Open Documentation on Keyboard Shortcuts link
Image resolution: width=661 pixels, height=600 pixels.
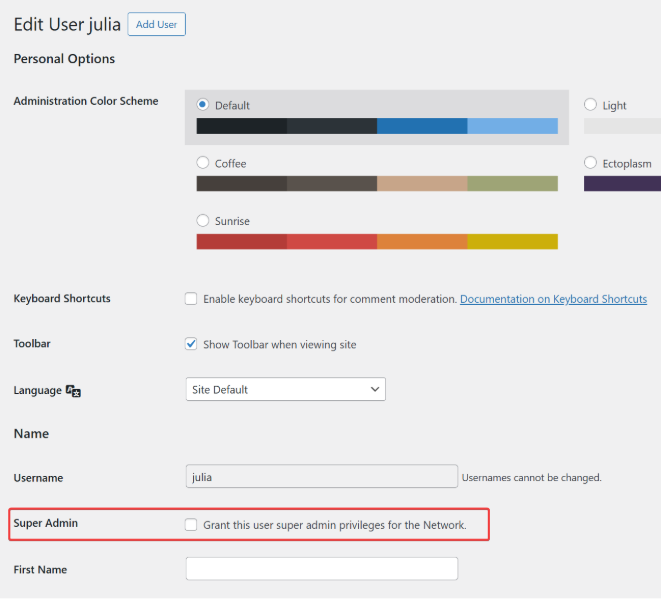pyautogui.click(x=553, y=299)
